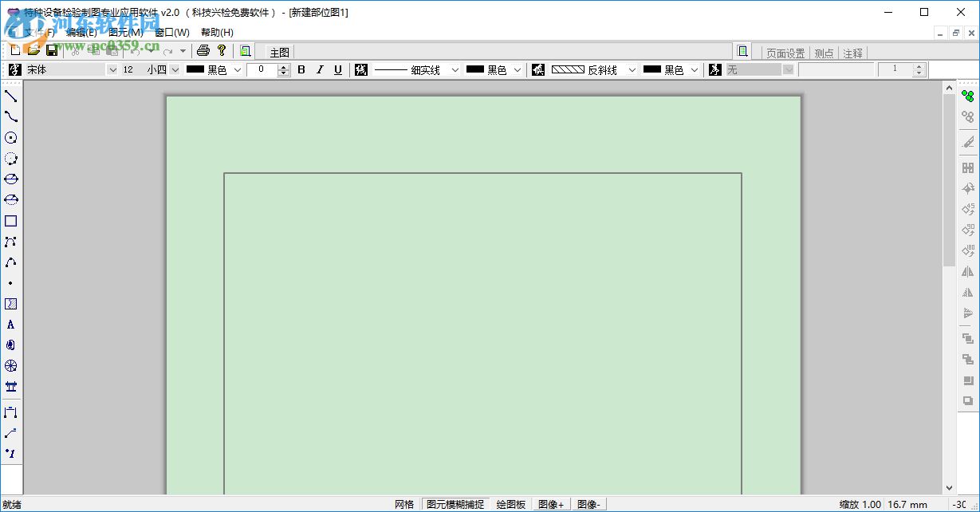Select the arc drawing tool
980x512 pixels.
11,262
